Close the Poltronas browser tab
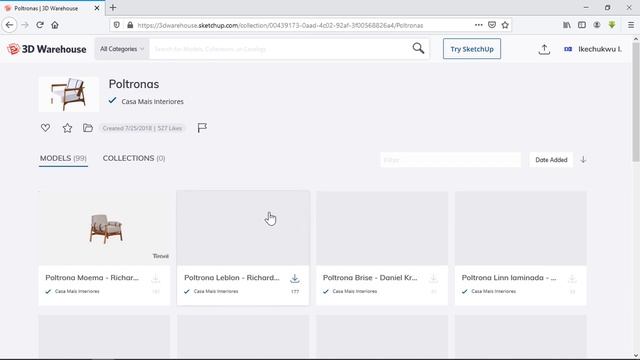 point(97,8)
